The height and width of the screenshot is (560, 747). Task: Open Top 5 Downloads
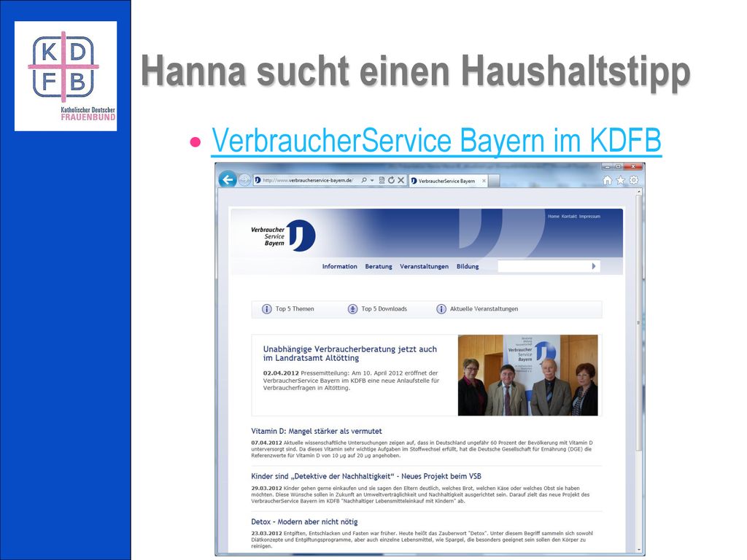click(384, 309)
